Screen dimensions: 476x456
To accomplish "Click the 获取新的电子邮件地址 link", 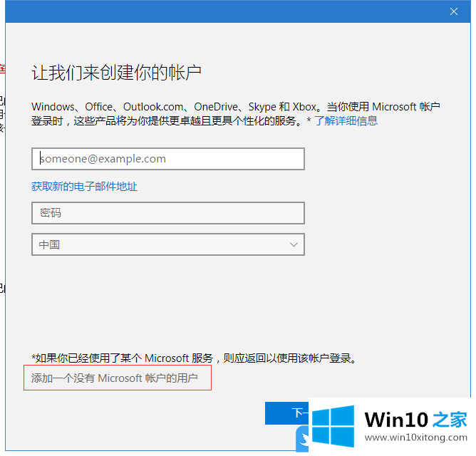I will (x=84, y=187).
